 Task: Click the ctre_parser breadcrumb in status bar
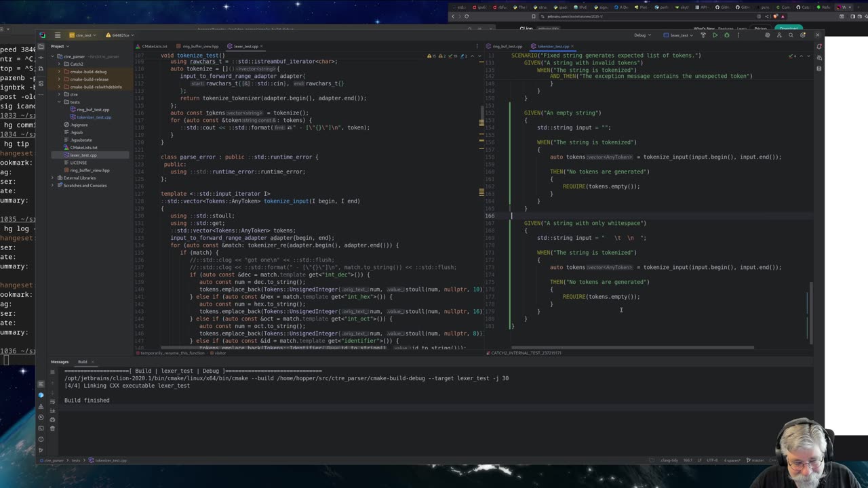click(x=52, y=460)
